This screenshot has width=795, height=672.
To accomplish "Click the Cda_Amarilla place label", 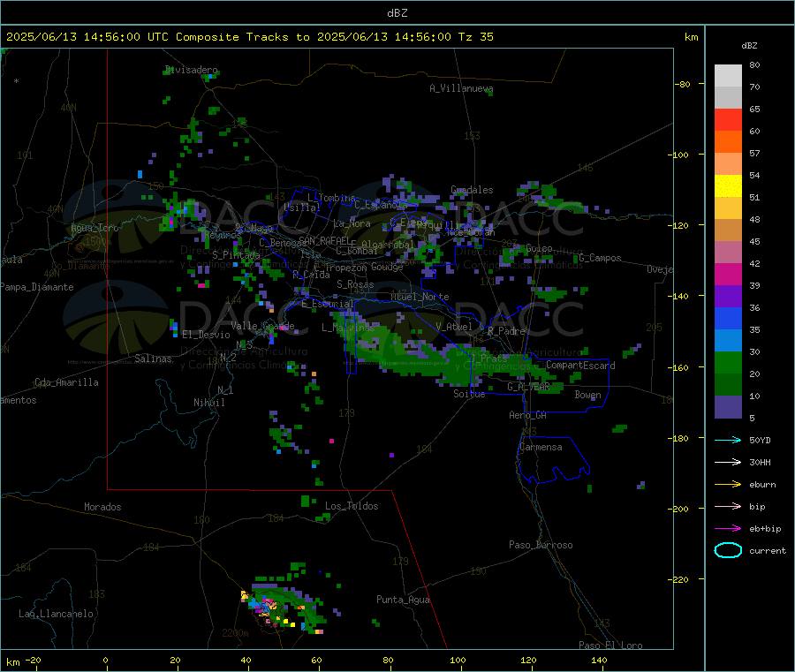I will click(67, 382).
